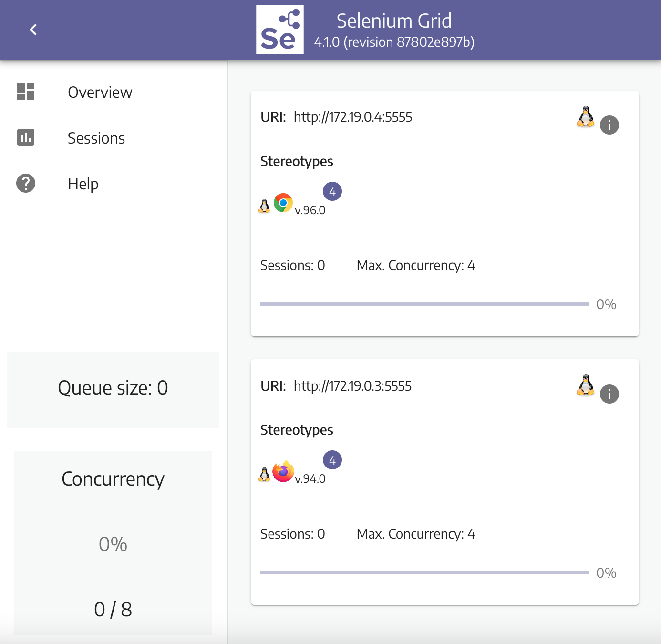Click the Help question mark icon
The image size is (661, 644).
pyautogui.click(x=26, y=183)
